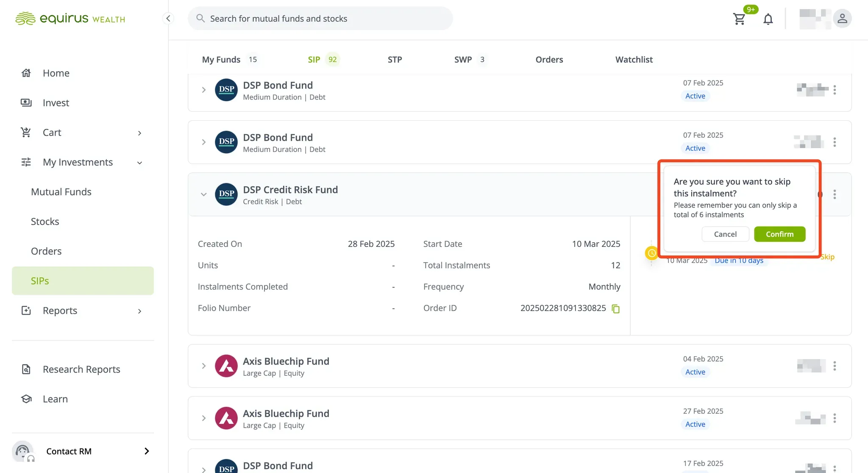The width and height of the screenshot is (868, 473).
Task: Click the Created On date 28 Feb 2025
Action: 371,244
